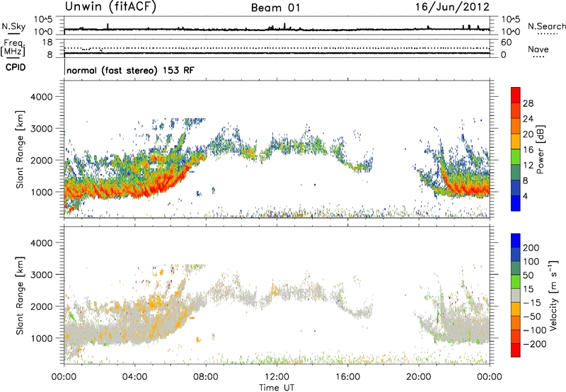
Task: Select "1000" on the velocity panel axis
Action: click(x=42, y=338)
